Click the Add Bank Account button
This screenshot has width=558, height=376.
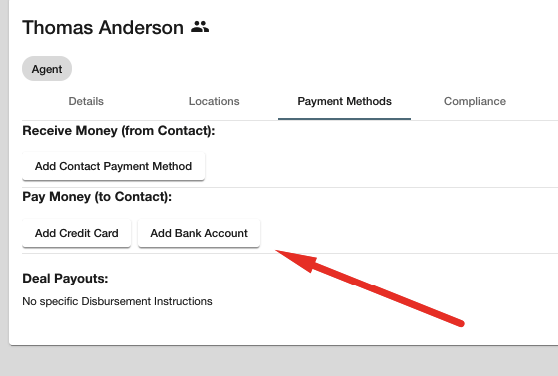tap(199, 233)
